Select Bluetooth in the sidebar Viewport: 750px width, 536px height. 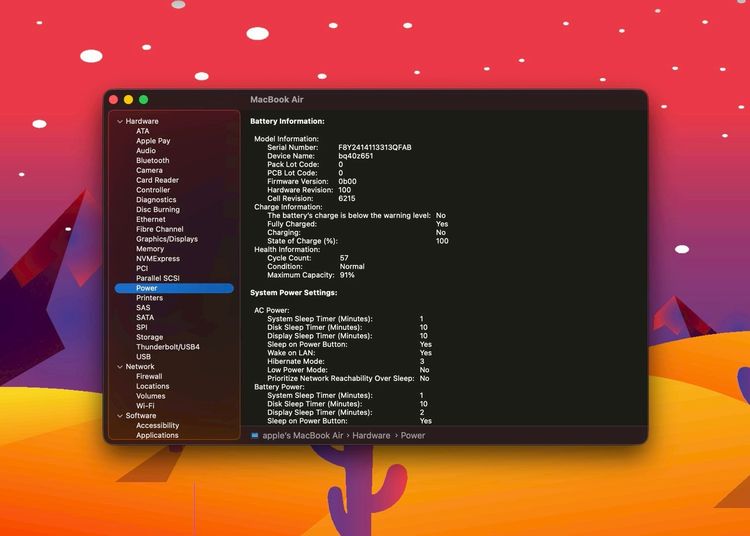[152, 160]
